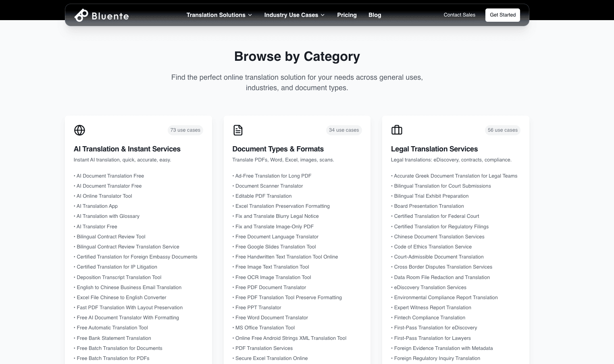This screenshot has width=614, height=364.
Task: Open Fintech Compliance Translation link
Action: point(429,318)
